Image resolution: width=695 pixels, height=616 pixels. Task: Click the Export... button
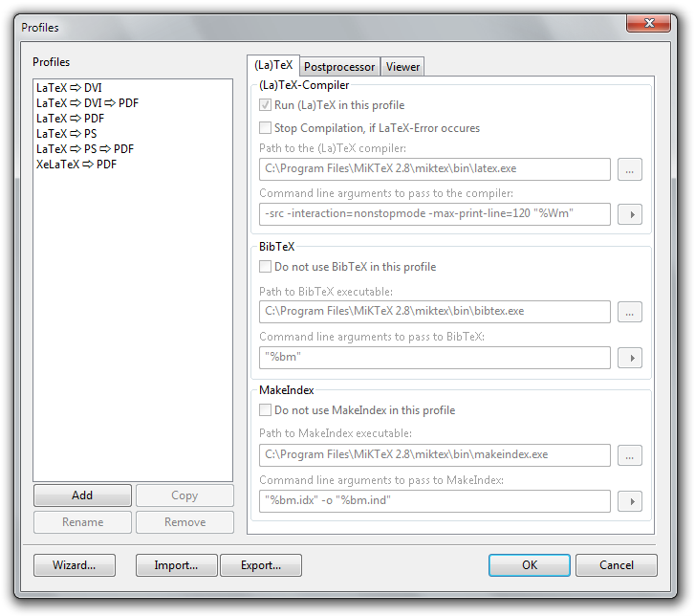tap(261, 565)
